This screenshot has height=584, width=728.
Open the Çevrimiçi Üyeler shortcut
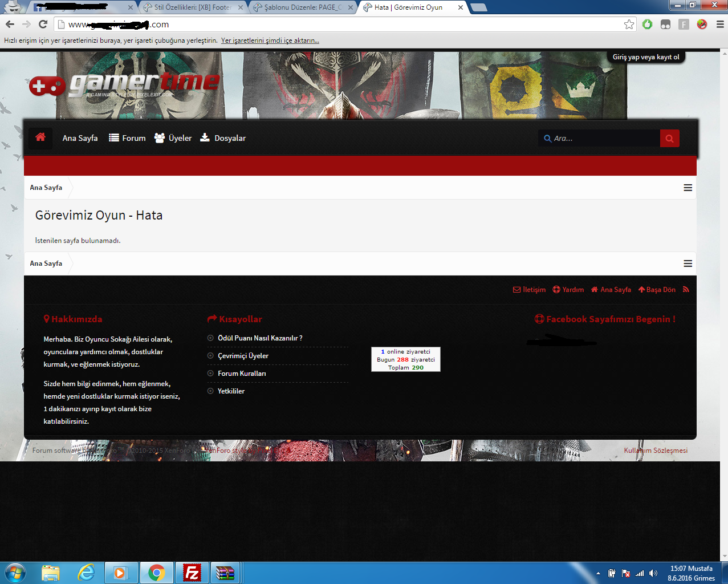[243, 356]
